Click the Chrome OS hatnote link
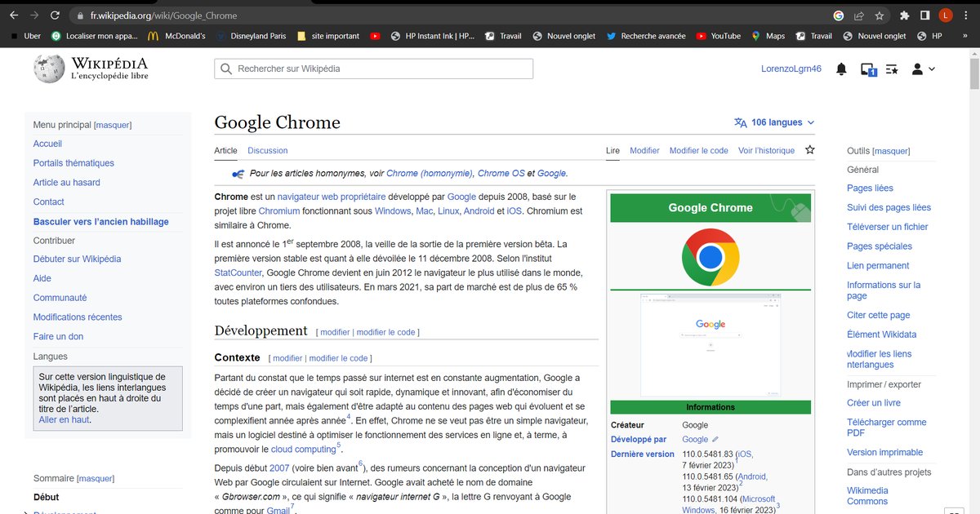 click(501, 173)
